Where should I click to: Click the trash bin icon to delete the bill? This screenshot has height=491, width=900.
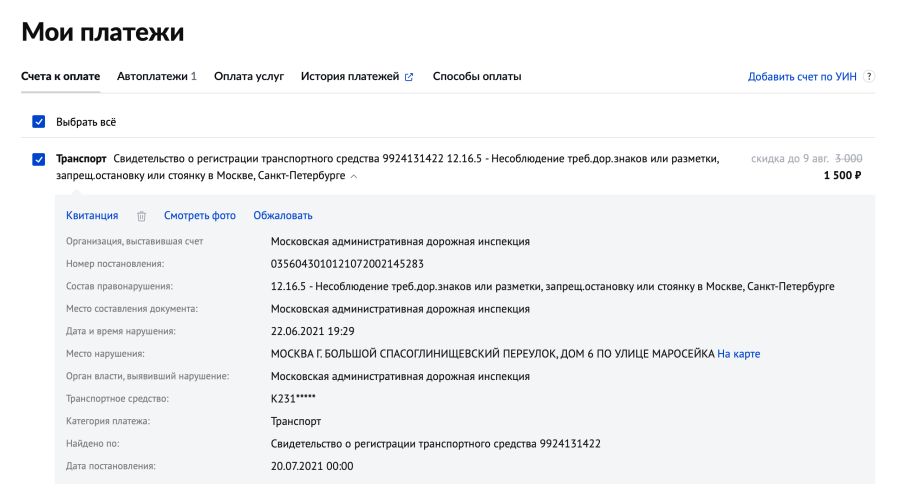pyautogui.click(x=141, y=216)
